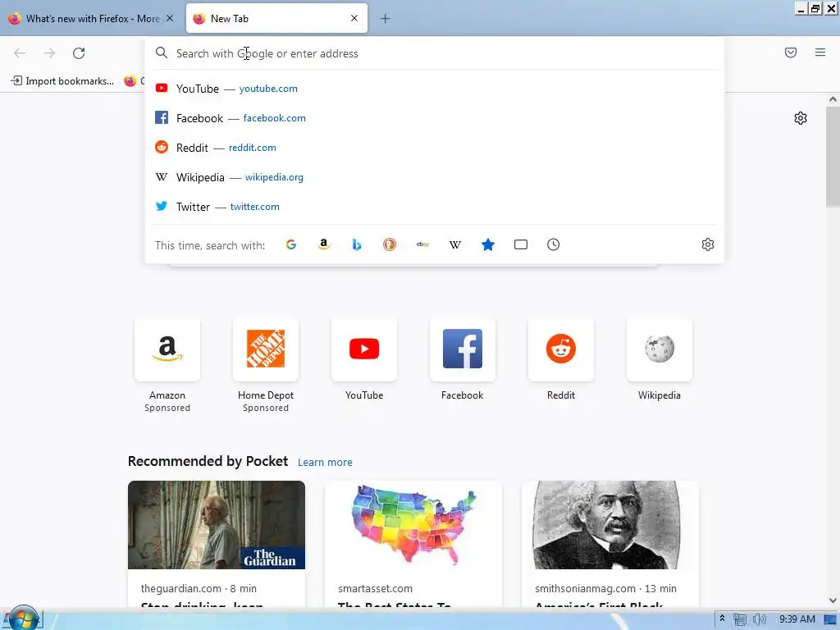Search this time with Google icon
The height and width of the screenshot is (630, 840).
291,244
